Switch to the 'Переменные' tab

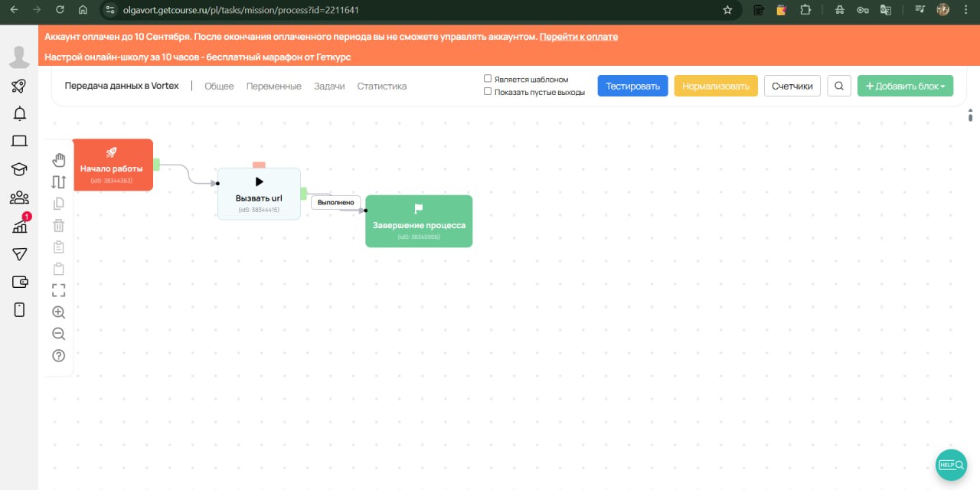pos(273,87)
